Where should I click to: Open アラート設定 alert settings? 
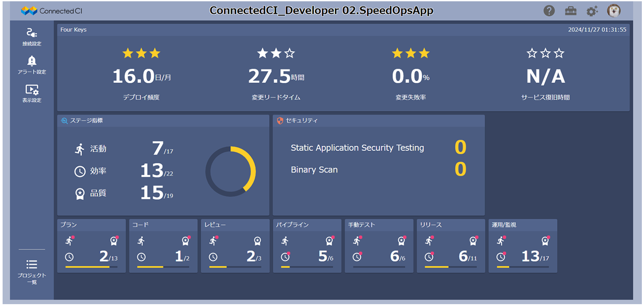(32, 65)
